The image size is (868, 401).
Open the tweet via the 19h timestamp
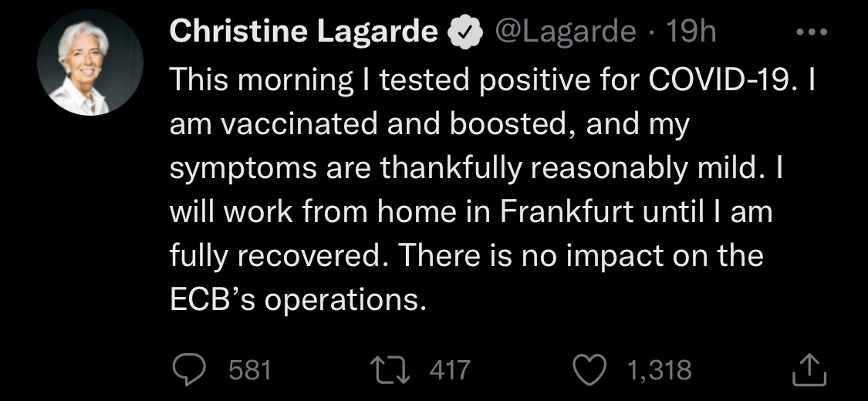point(691,32)
